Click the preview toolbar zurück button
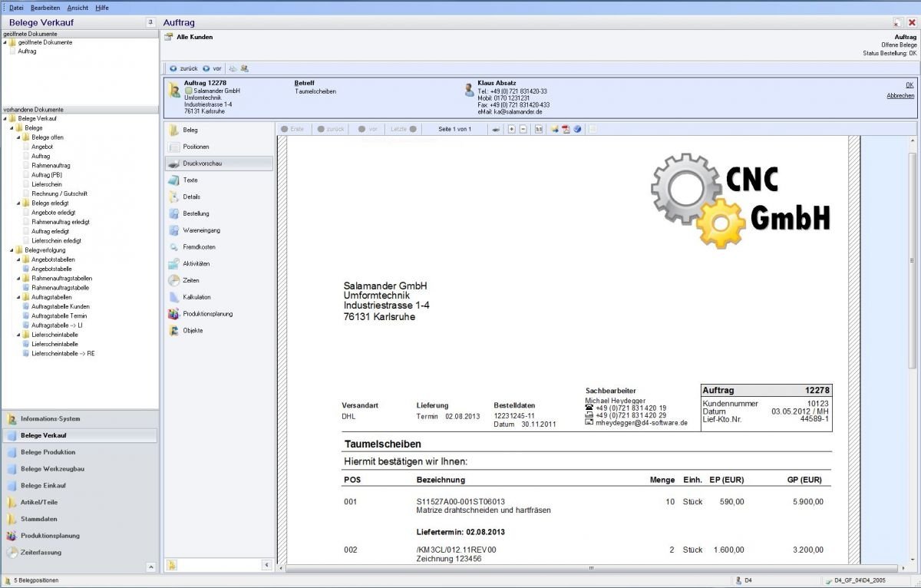 [331, 129]
